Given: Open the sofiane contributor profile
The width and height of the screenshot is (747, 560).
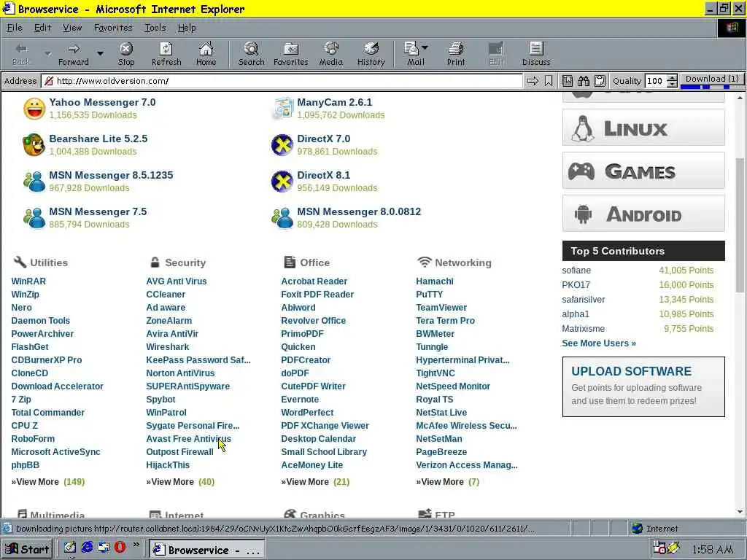Looking at the screenshot, I should click(x=576, y=271).
